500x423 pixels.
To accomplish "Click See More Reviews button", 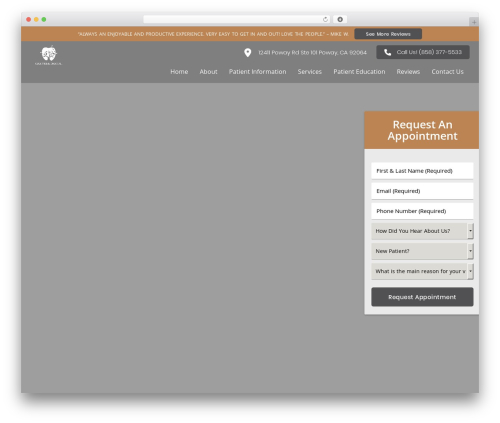I will click(388, 34).
